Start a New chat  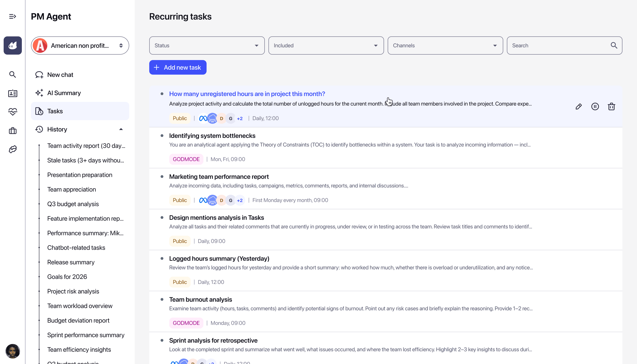tap(60, 75)
